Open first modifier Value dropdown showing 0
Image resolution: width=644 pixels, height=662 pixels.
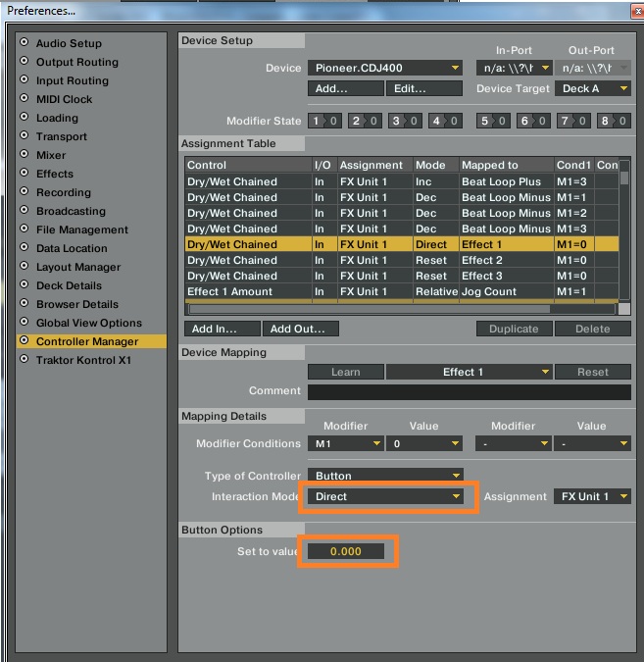[x=424, y=443]
